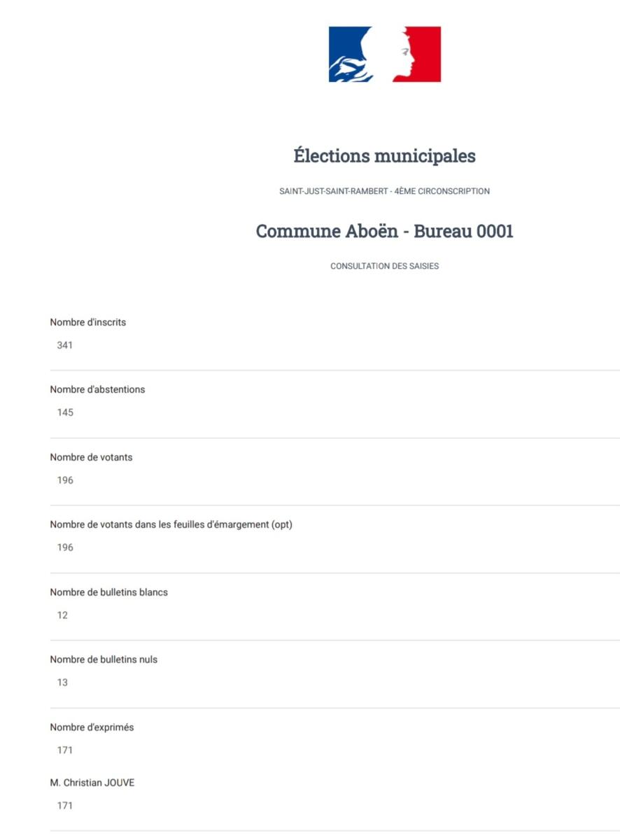Click the Nombre d'inscrits label
Image resolution: width=620 pixels, height=840 pixels.
[x=87, y=323]
